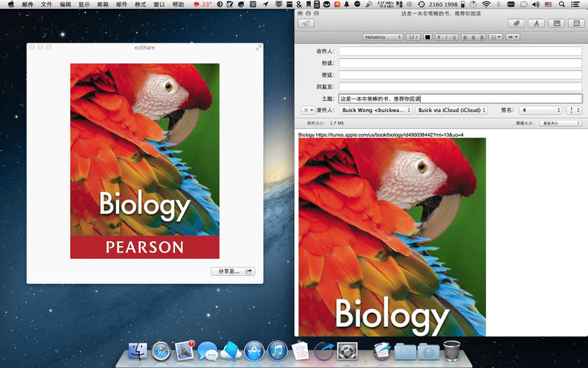
Task: Open the Trash in the Dock
Action: pyautogui.click(x=451, y=351)
